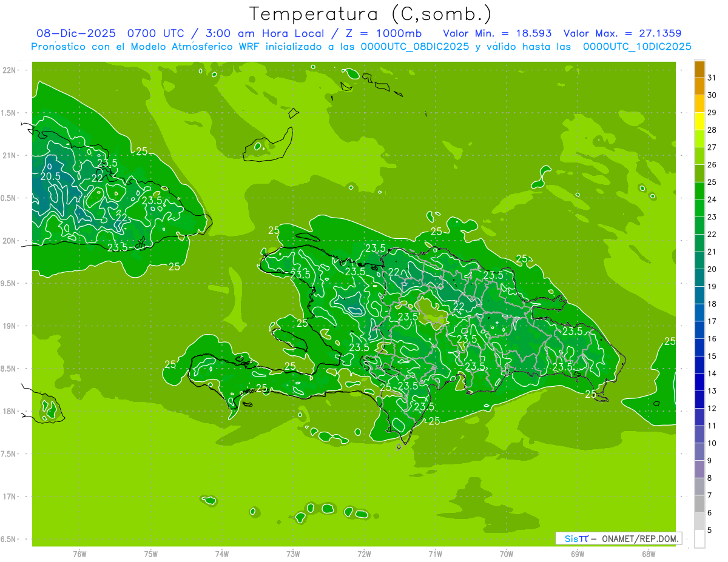Click the 19N latitude tick label
This screenshot has height=562, width=728.
(10, 326)
